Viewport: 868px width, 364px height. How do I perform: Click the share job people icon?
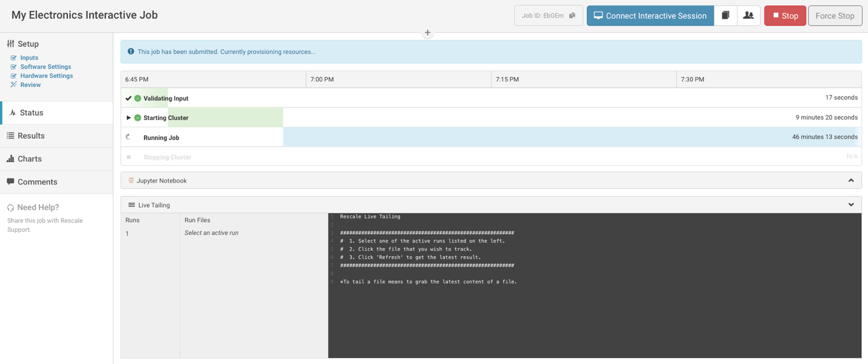(x=748, y=16)
